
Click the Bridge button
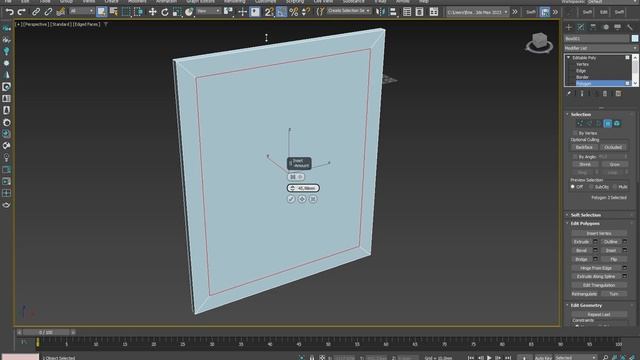click(582, 259)
